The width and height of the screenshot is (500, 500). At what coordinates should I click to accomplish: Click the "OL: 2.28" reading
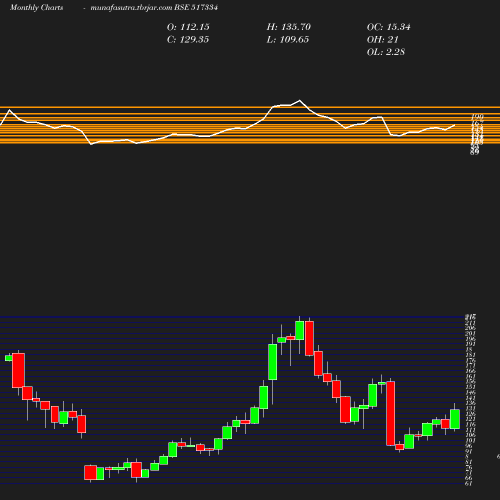coord(386,52)
